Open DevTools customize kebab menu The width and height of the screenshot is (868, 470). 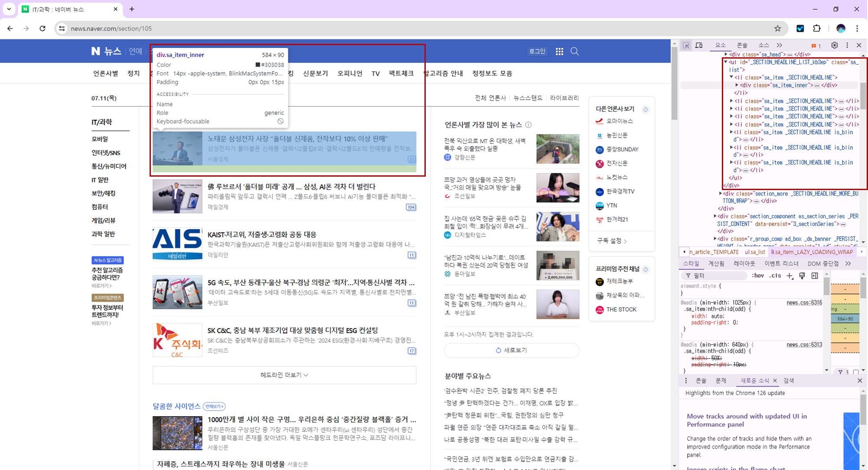847,45
